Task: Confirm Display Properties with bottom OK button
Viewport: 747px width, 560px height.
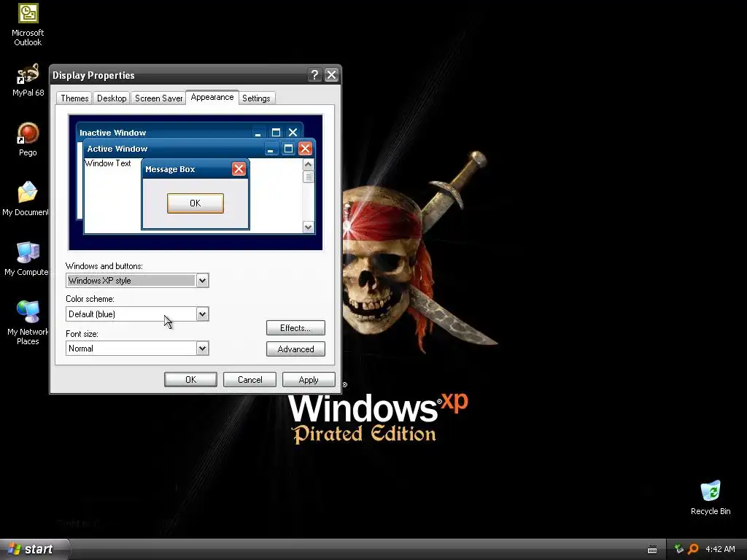Action: coord(190,379)
